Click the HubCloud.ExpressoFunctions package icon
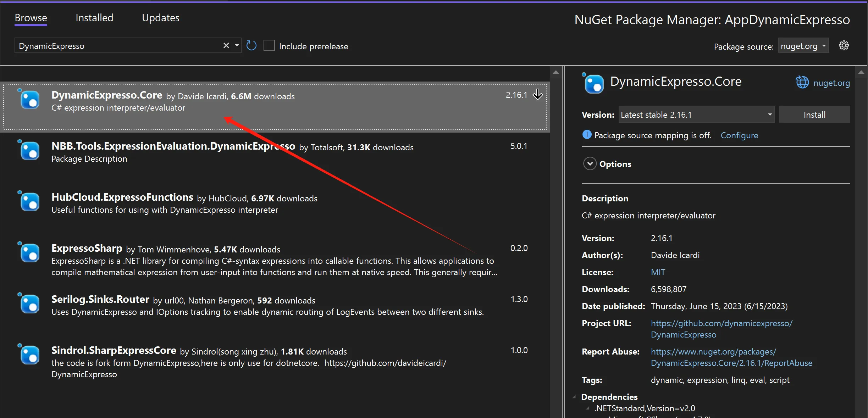 click(29, 201)
